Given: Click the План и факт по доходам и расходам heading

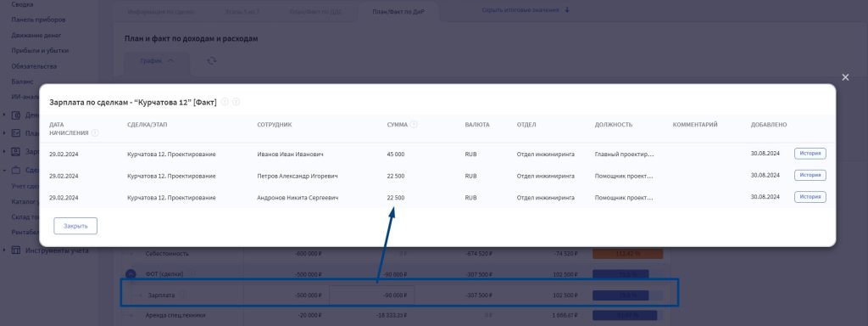Looking at the screenshot, I should (x=192, y=39).
